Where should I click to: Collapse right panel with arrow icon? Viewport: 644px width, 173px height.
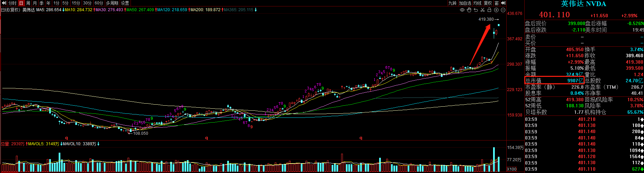[x=503, y=3]
